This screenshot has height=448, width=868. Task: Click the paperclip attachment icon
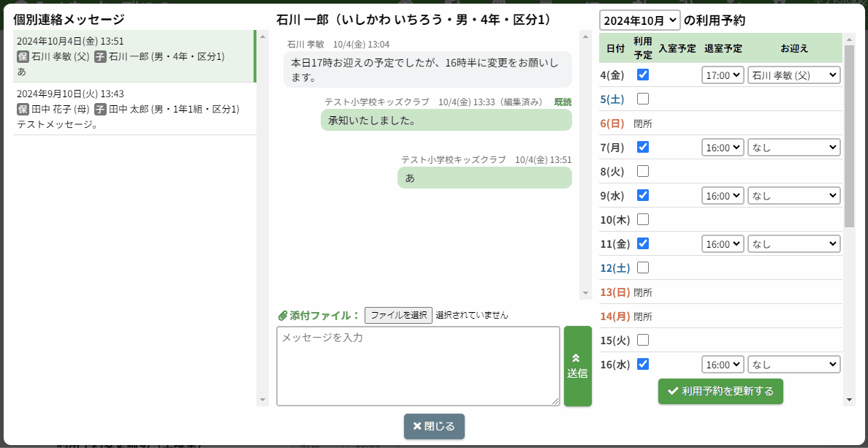[283, 316]
